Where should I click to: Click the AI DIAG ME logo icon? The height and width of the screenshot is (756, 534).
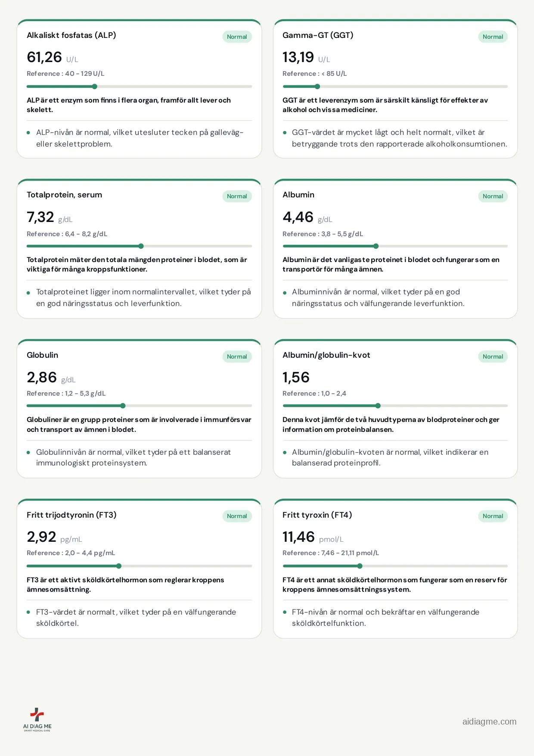click(x=37, y=719)
